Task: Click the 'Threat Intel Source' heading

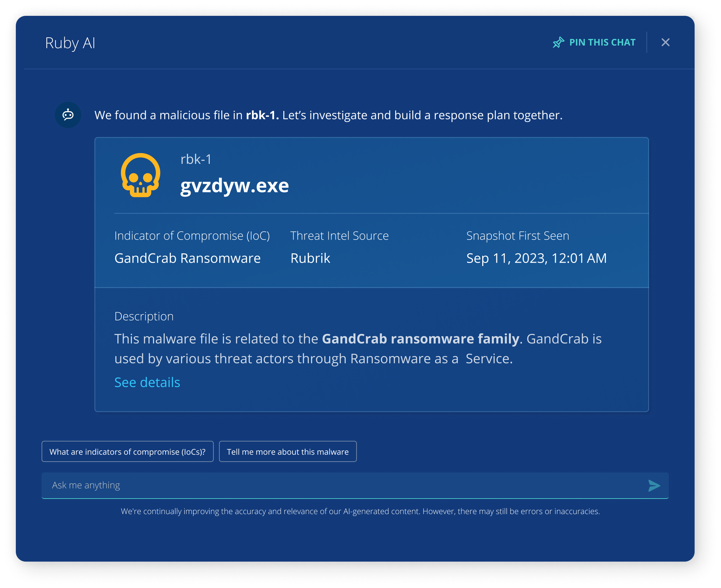Action: pos(339,236)
